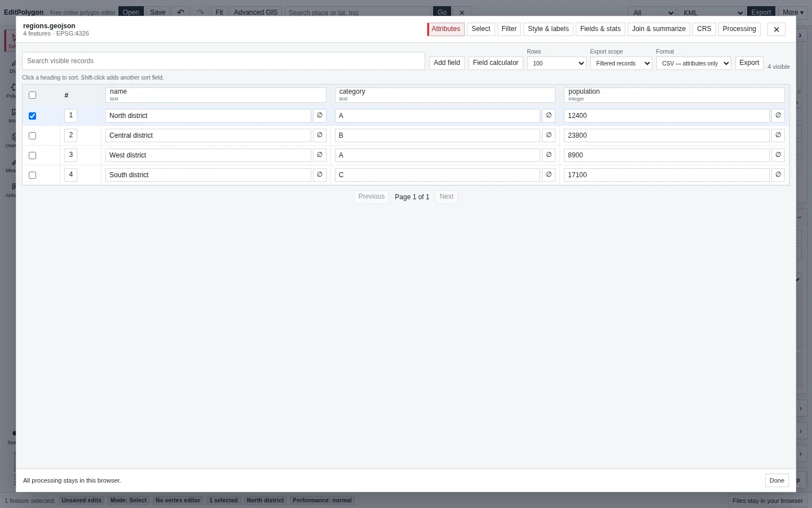This screenshot has height=508, width=812.
Task: Clear the name value for West district
Action: point(320,155)
